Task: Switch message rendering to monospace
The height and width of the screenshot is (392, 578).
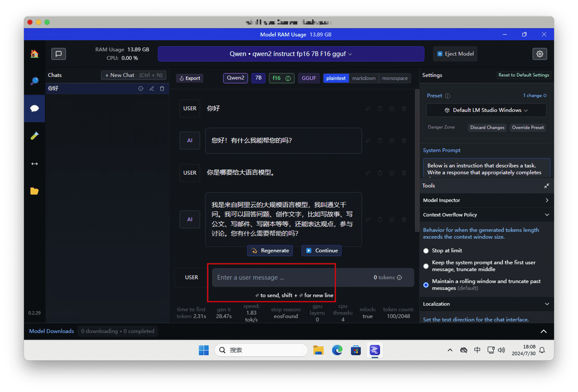Action: click(x=395, y=78)
